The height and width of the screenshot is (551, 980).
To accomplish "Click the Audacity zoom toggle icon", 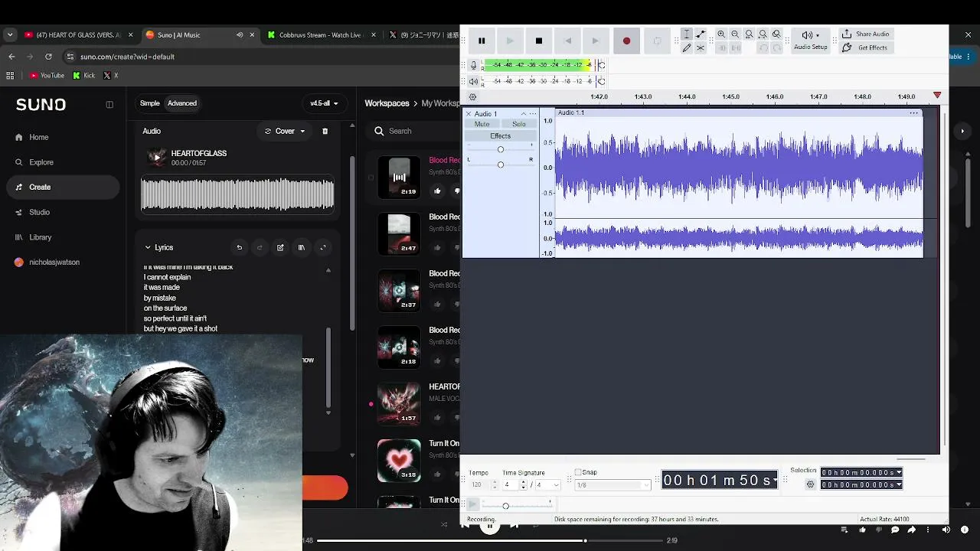I will [x=776, y=34].
